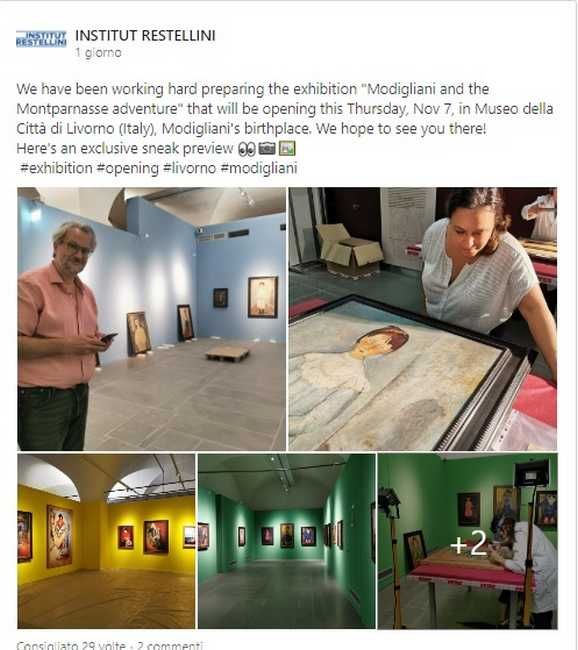Viewport: 578px width, 650px height.
Task: Click the eyes emoji in post text
Action: click(247, 149)
